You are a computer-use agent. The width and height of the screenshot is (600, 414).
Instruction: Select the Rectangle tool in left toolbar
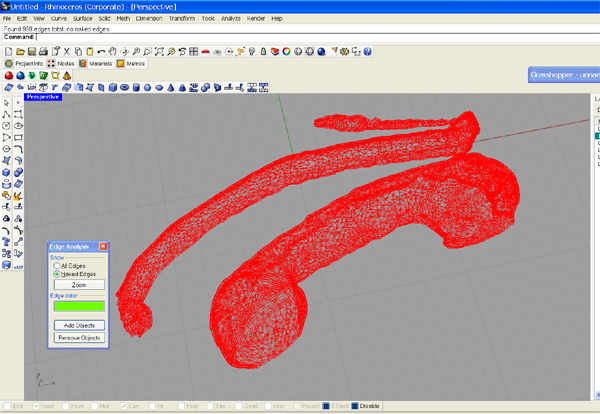click(18, 137)
